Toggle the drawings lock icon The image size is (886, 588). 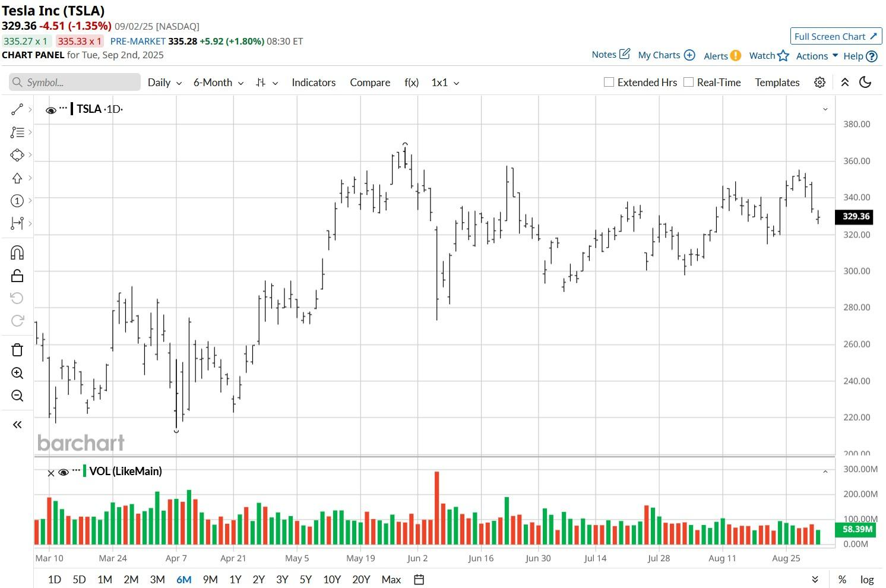pyautogui.click(x=17, y=276)
